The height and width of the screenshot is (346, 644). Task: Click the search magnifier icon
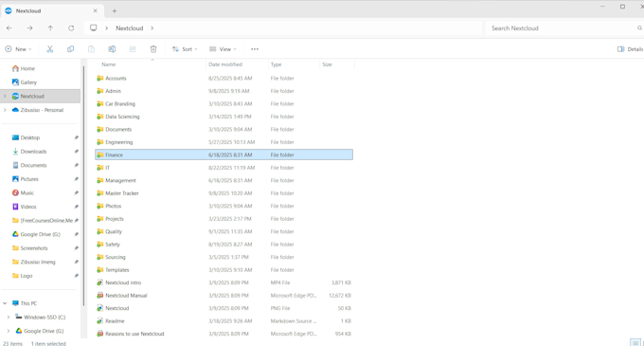639,27
